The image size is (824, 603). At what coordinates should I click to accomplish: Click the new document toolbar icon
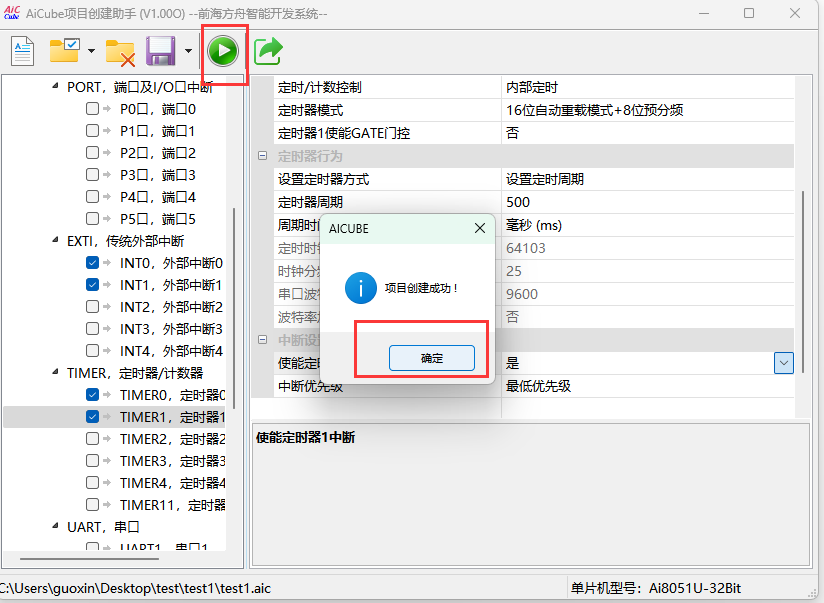coord(23,51)
